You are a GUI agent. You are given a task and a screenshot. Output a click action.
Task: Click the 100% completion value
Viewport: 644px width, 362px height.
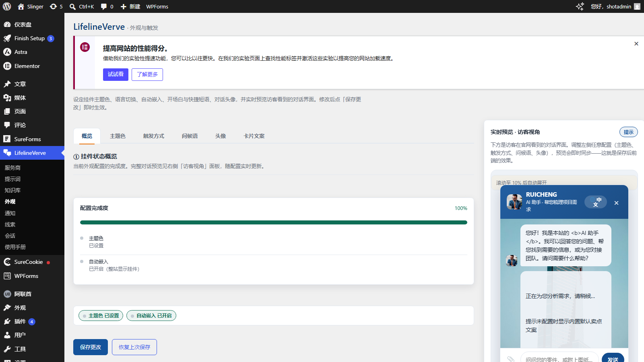(x=461, y=208)
